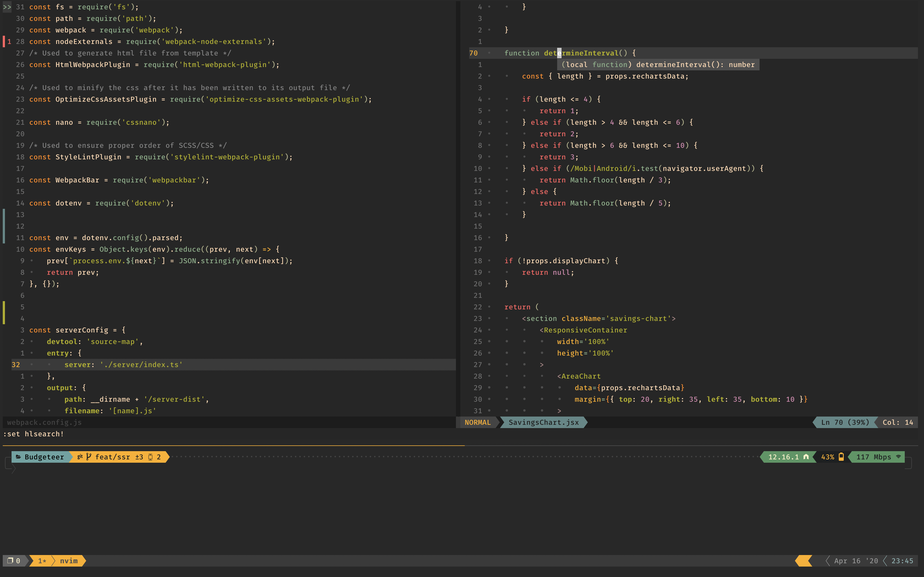Click the git branch icon before feat/ssr
The image size is (924, 577).
tap(89, 456)
